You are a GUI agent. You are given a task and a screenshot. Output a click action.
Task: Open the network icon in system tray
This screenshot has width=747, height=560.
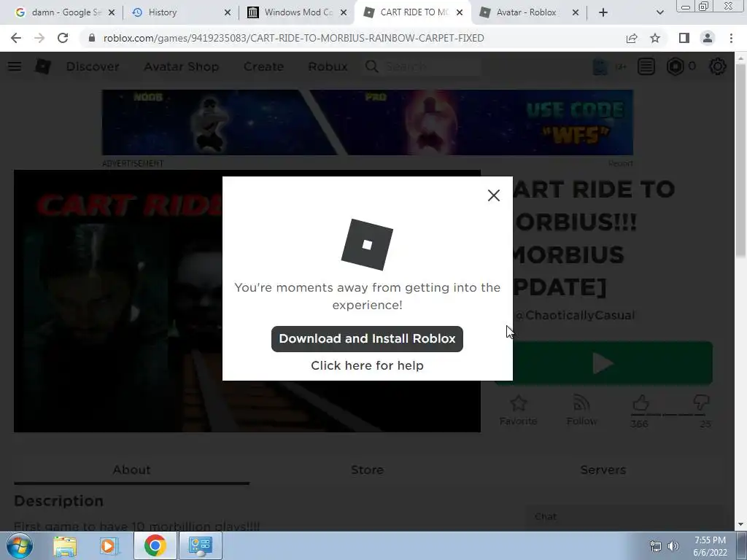[x=656, y=546]
